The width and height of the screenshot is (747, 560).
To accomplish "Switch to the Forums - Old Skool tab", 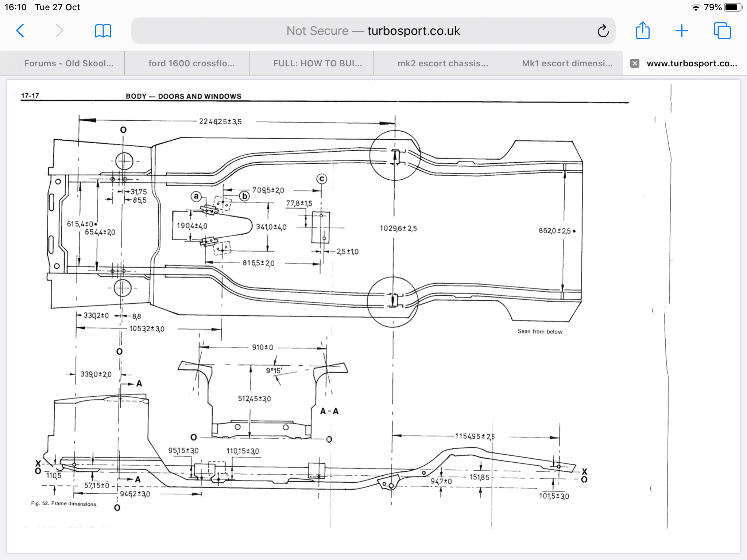I will point(69,63).
